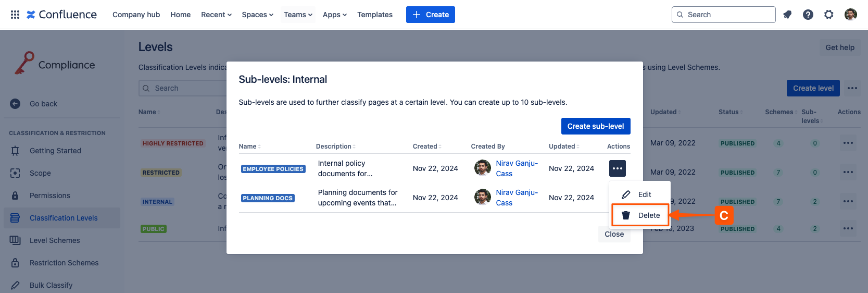Viewport: 868px width, 293px height.
Task: Click the Go back arrow icon
Action: 15,104
